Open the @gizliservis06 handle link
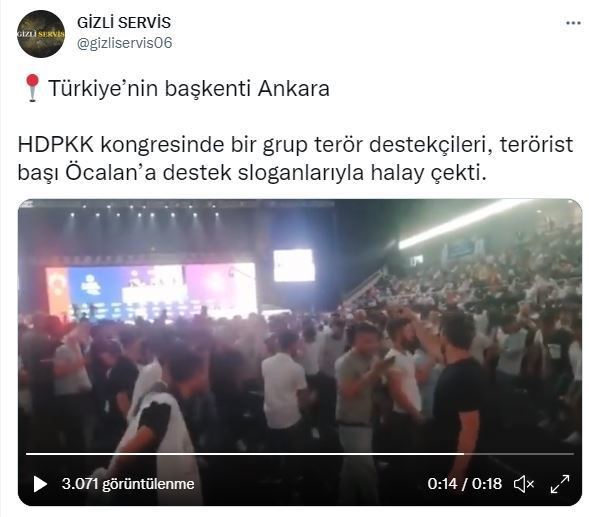This screenshot has width=589, height=517. click(124, 43)
